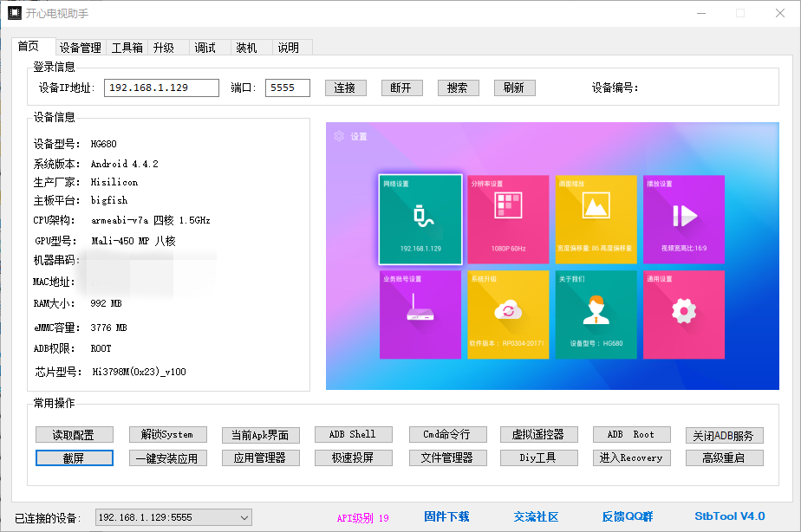The width and height of the screenshot is (801, 532).
Task: Click the 截屏 screenshot button
Action: [74, 457]
